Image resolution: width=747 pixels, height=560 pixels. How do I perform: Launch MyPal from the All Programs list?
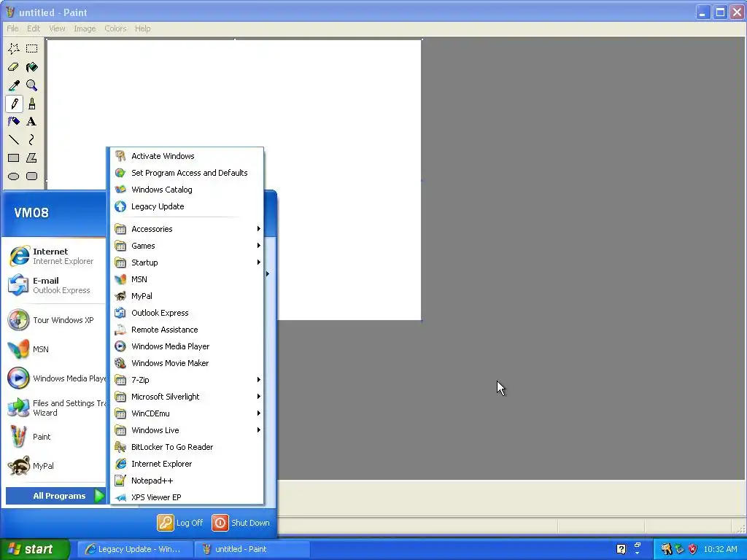pos(187,296)
